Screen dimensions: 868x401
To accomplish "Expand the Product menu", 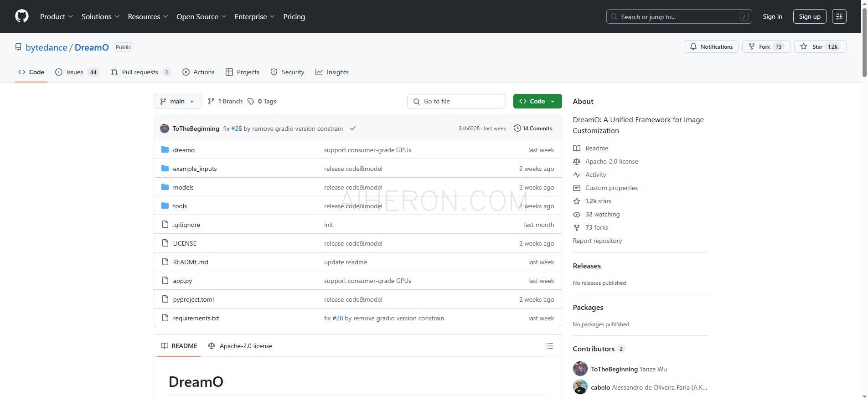I will click(x=57, y=16).
